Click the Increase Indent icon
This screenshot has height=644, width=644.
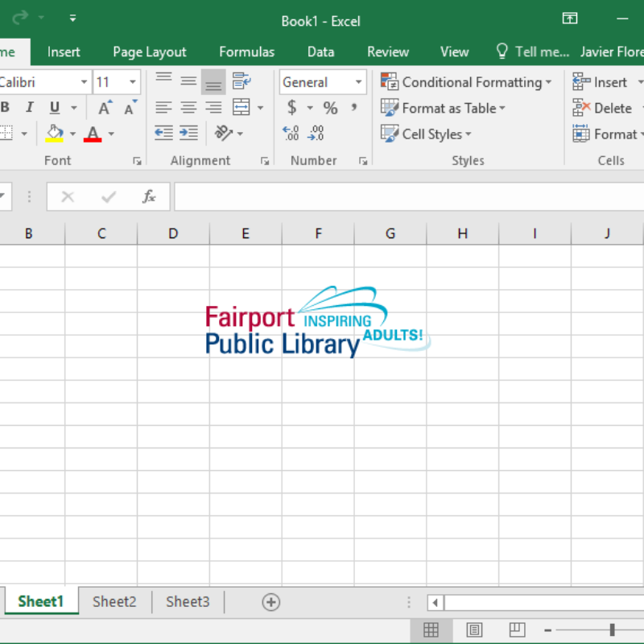tap(188, 134)
